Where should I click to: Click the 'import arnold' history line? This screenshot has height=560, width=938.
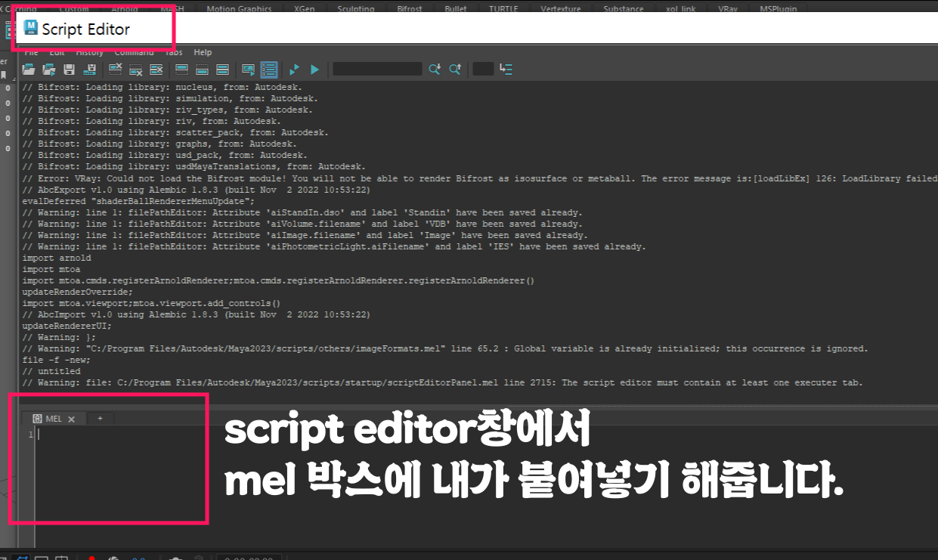click(57, 258)
